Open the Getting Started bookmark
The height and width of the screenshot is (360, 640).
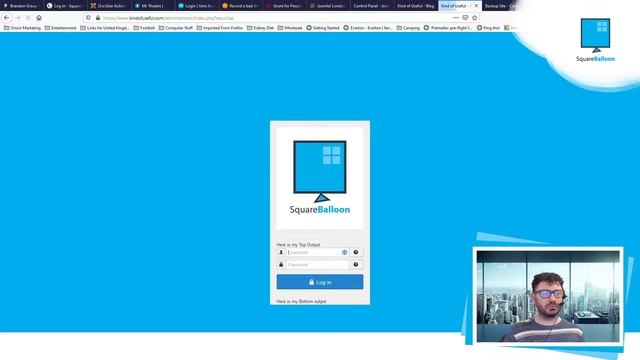[323, 28]
